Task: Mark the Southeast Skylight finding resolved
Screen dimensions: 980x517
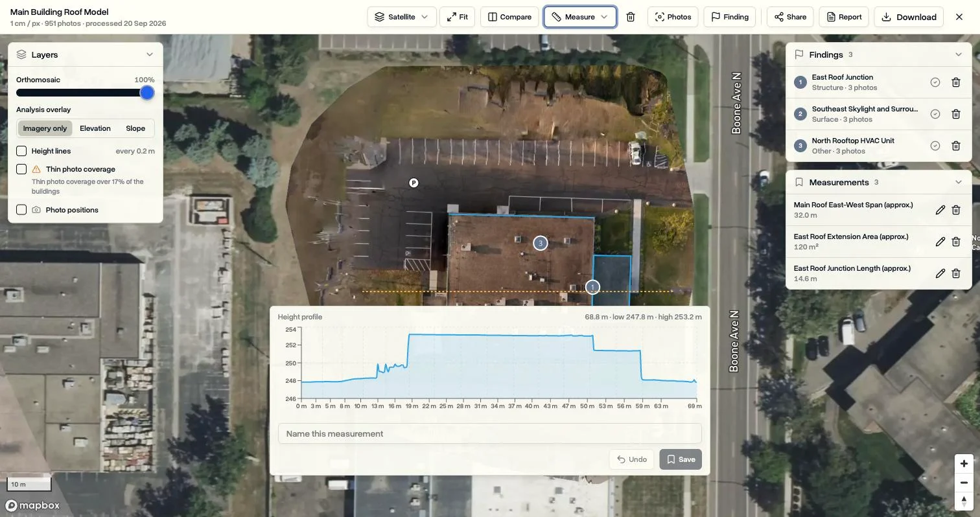Action: pyautogui.click(x=935, y=114)
